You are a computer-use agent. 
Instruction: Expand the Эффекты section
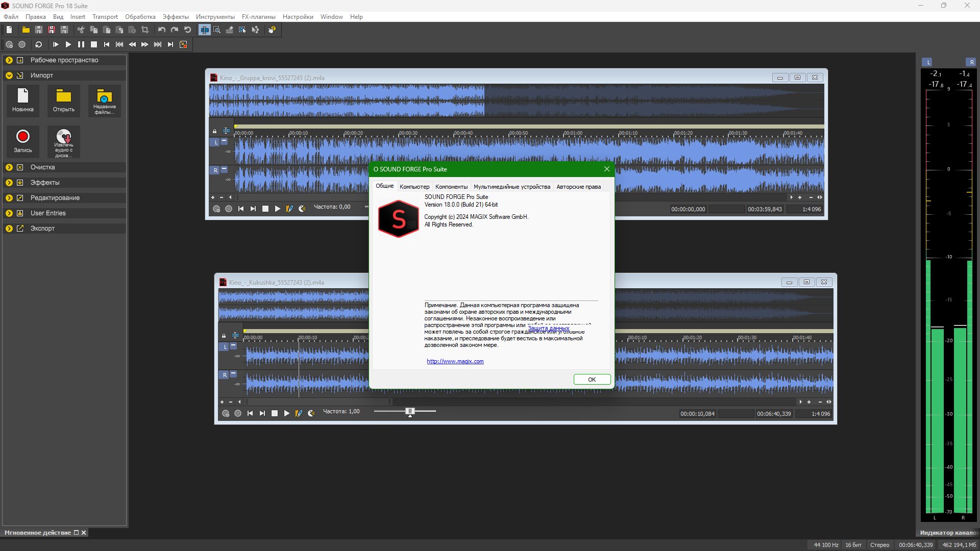point(9,183)
